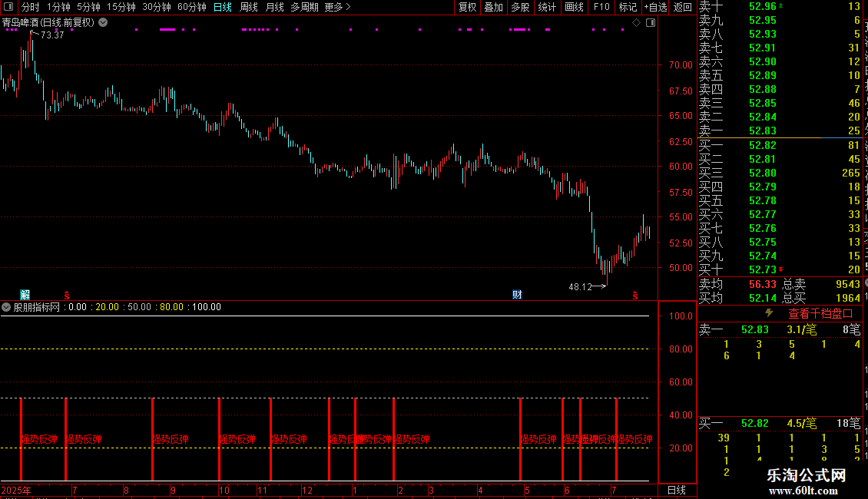The image size is (868, 499).
Task: Click the 标记 mark button
Action: pyautogui.click(x=628, y=7)
